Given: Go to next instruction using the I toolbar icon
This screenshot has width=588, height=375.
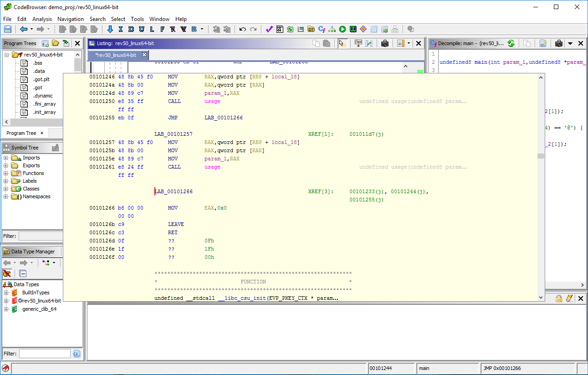Looking at the screenshot, I should (x=121, y=29).
